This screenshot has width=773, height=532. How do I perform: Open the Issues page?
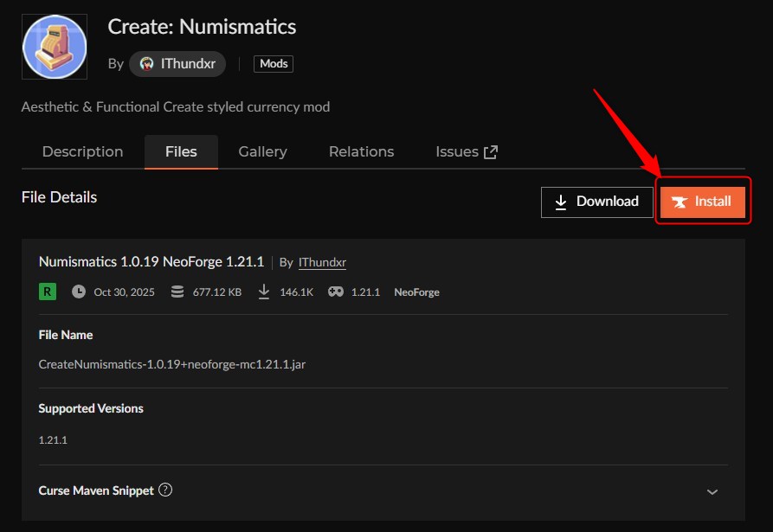457,151
